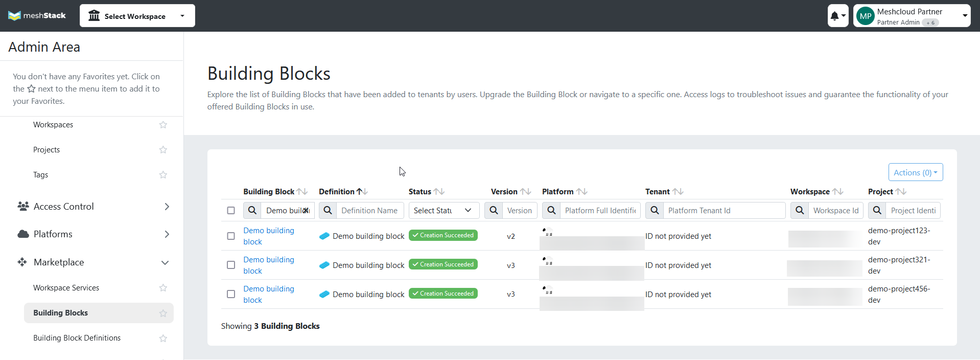Viewport: 980px width, 360px height.
Task: Click search icon in Version filter
Action: click(x=494, y=210)
